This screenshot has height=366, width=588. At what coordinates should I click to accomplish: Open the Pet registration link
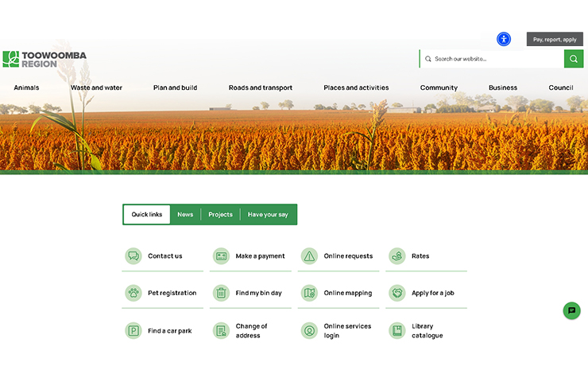(x=172, y=293)
